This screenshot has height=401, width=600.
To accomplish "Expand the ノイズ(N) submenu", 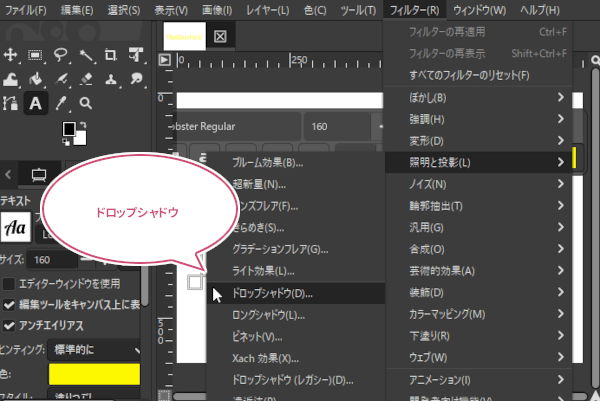I will point(478,184).
